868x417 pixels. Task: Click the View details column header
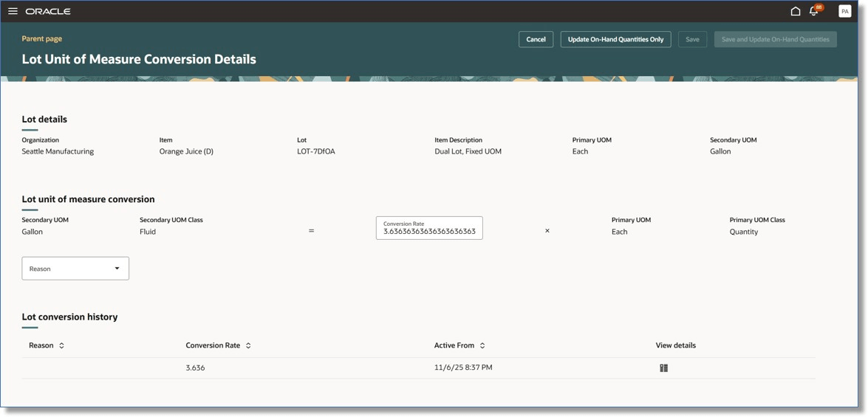click(676, 345)
